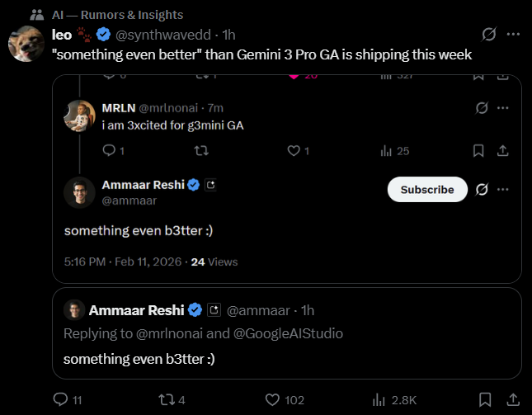532x415 pixels.
Task: Repost MRLN's comment
Action: click(200, 150)
